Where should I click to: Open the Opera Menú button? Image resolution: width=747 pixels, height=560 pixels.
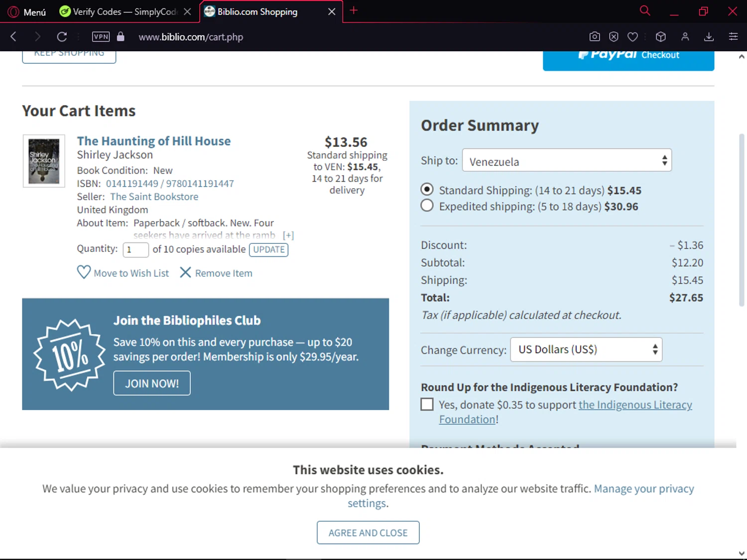pos(27,11)
